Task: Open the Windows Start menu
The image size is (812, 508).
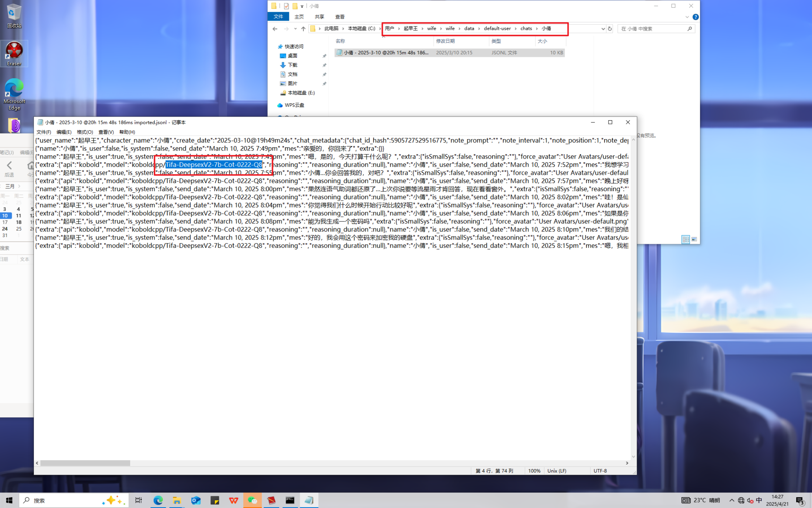Action: coord(9,500)
